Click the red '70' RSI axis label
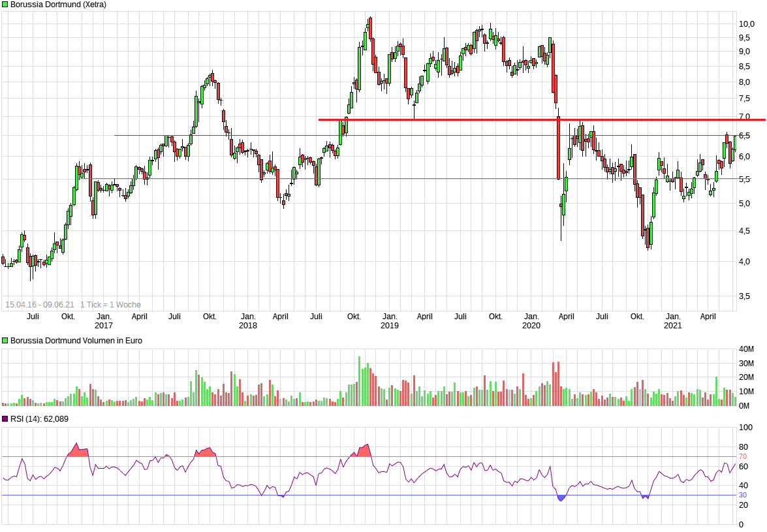The image size is (767, 532). coord(743,456)
